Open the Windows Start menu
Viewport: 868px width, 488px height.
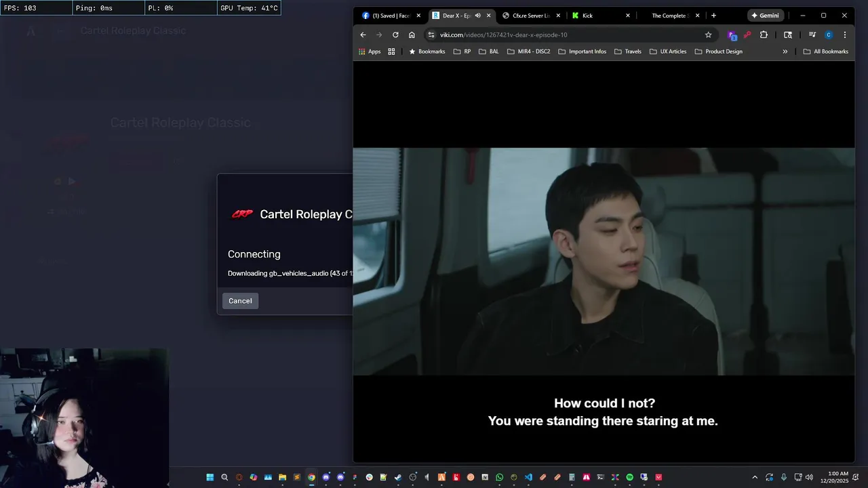coord(210,477)
